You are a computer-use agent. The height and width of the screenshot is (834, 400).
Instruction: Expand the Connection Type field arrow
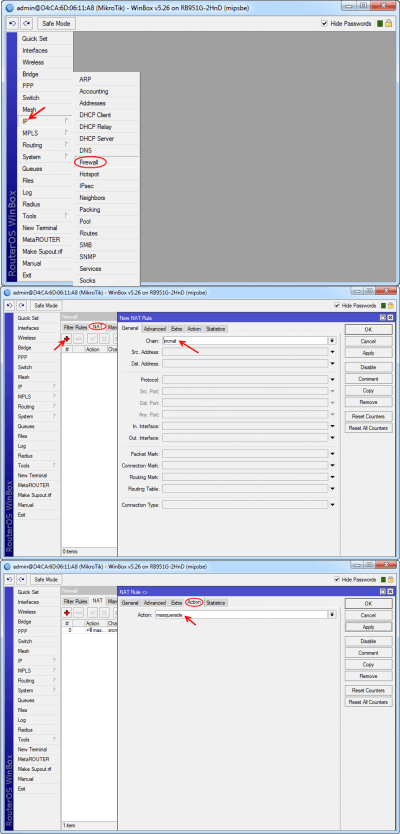click(332, 505)
